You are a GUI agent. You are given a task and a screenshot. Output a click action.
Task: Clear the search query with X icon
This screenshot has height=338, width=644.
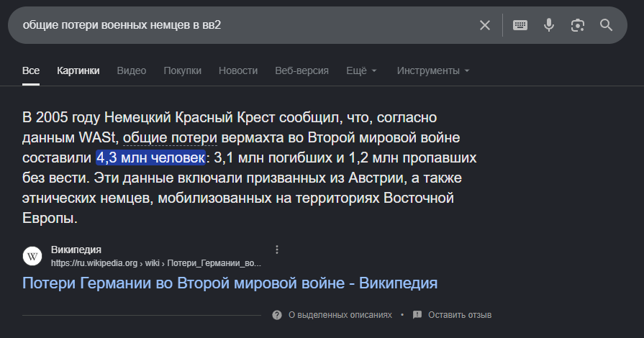pos(485,25)
